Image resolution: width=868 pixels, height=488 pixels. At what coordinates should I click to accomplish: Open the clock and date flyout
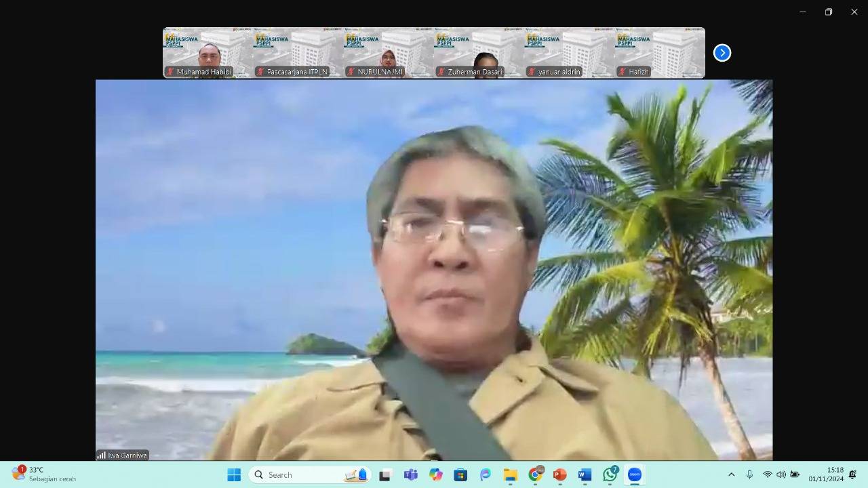(x=825, y=474)
